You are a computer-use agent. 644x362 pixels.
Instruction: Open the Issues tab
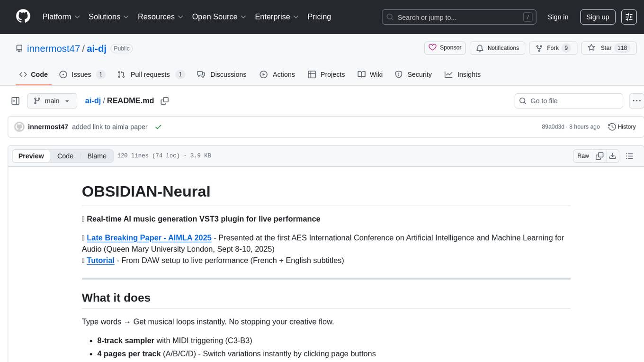[82, 74]
